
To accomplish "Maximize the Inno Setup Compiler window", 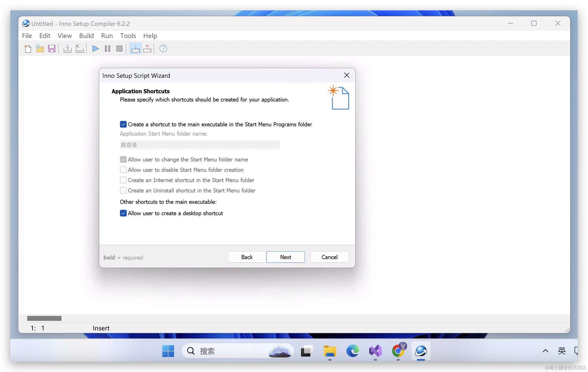I will [x=534, y=23].
